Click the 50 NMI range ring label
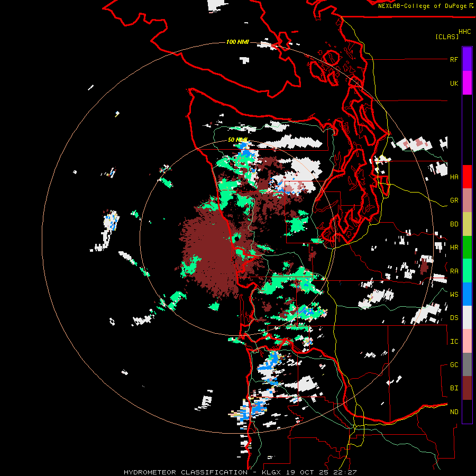 pyautogui.click(x=237, y=140)
